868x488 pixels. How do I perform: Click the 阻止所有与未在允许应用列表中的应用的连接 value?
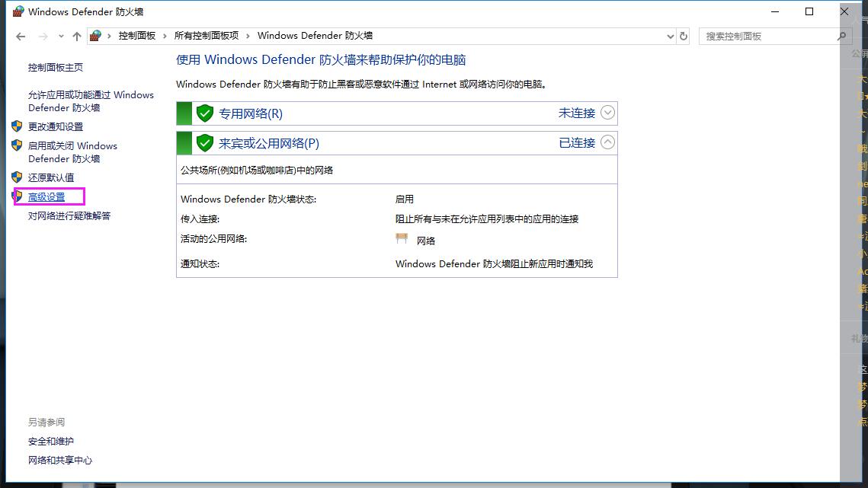point(487,219)
